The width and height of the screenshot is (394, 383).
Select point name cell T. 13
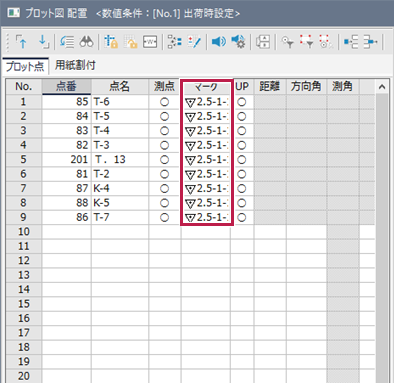120,160
